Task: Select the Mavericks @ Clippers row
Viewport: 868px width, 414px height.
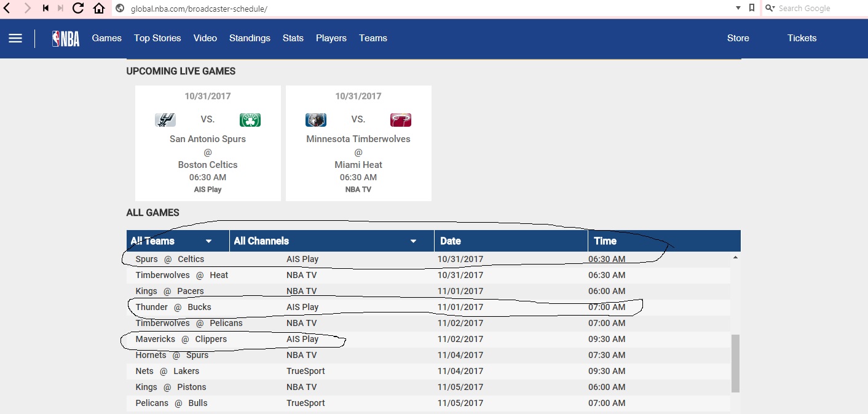Action: [428, 339]
